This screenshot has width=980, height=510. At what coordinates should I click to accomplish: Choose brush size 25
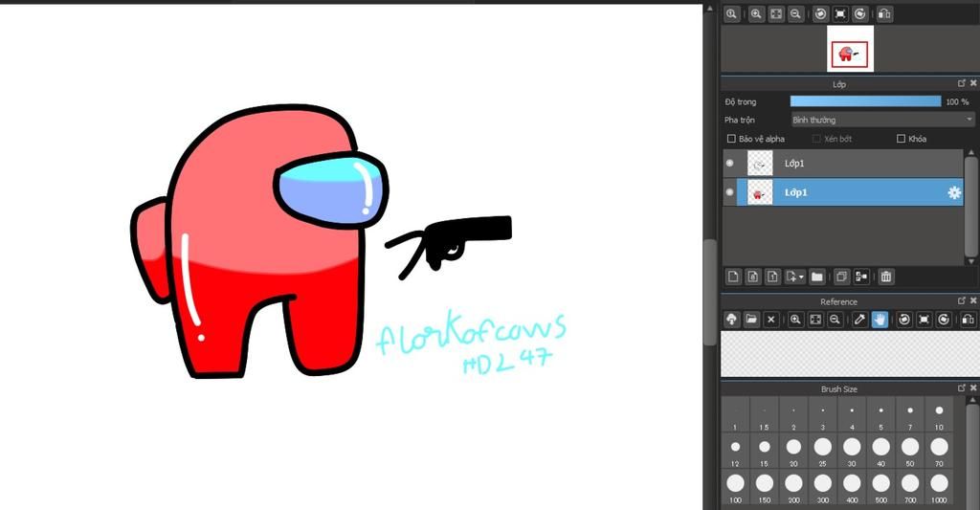click(822, 452)
